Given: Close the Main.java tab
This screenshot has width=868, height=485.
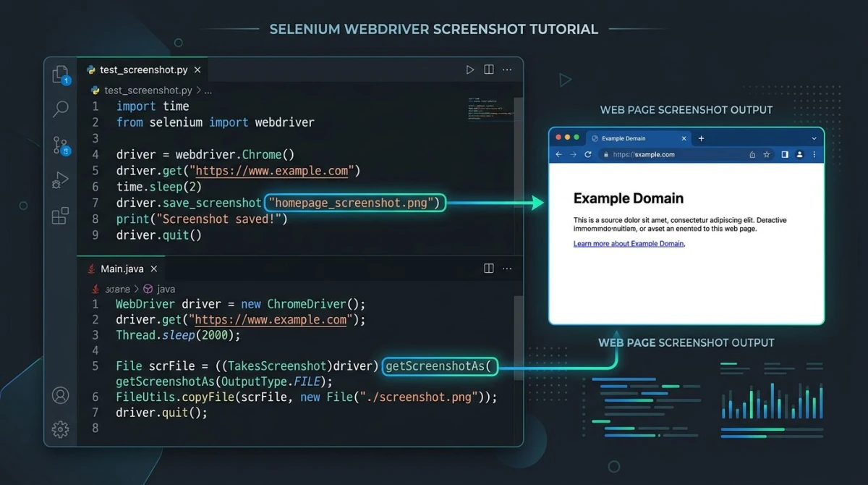Looking at the screenshot, I should pyautogui.click(x=154, y=269).
